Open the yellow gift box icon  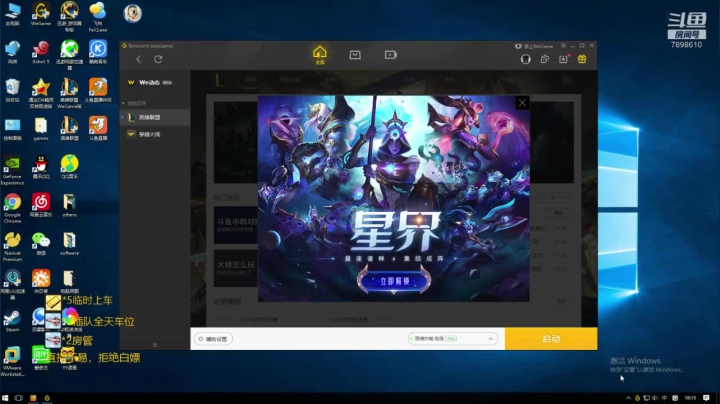(582, 59)
